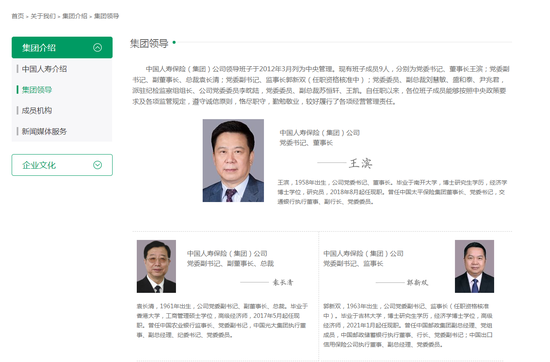Open the 首页 breadcrumb link
550x362 pixels.
coord(18,16)
